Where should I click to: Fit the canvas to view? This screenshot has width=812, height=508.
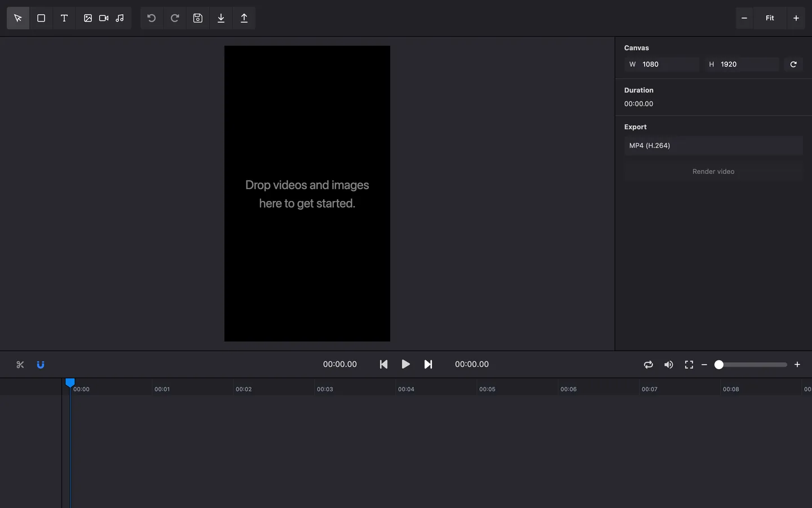point(770,18)
